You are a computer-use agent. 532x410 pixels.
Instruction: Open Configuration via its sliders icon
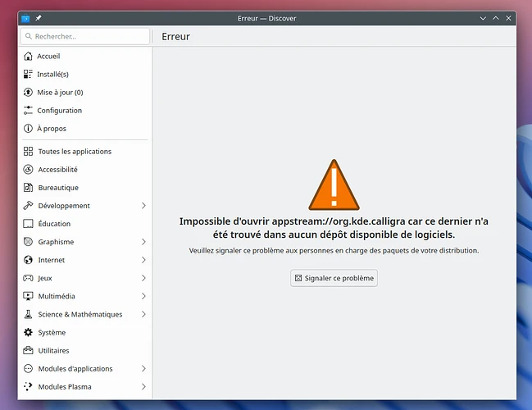[28, 111]
